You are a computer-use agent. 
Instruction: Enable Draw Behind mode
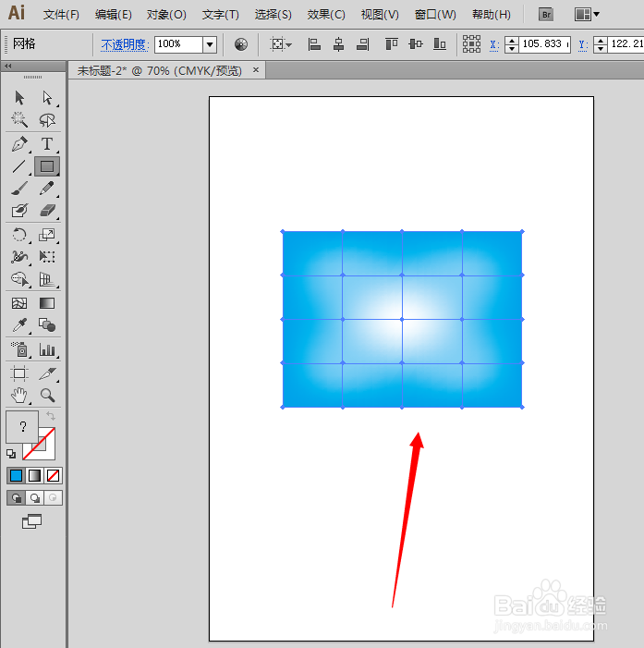(35, 498)
